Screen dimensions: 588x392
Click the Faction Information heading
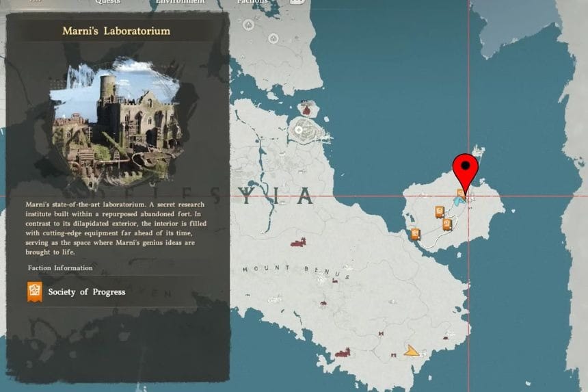coord(60,267)
